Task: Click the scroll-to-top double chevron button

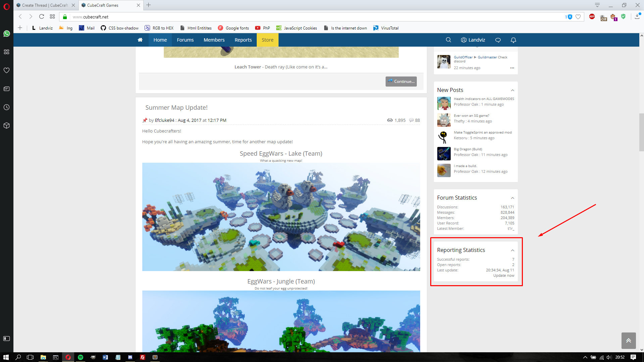Action: coord(629,341)
